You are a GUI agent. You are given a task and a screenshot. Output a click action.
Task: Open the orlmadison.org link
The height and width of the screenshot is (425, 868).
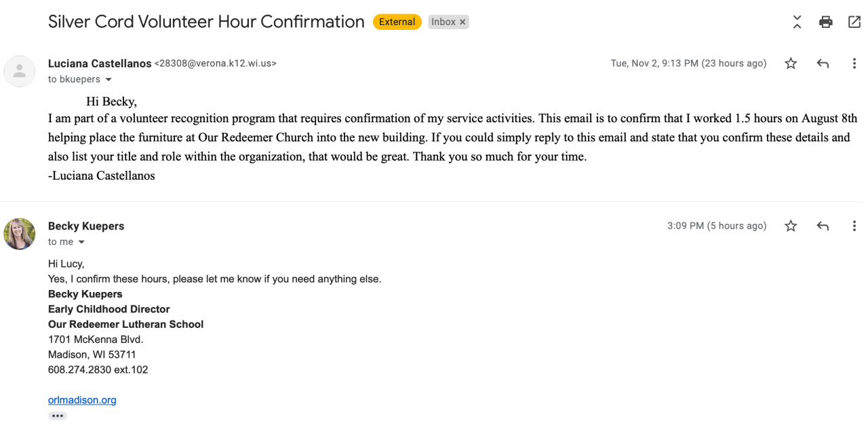[x=82, y=400]
